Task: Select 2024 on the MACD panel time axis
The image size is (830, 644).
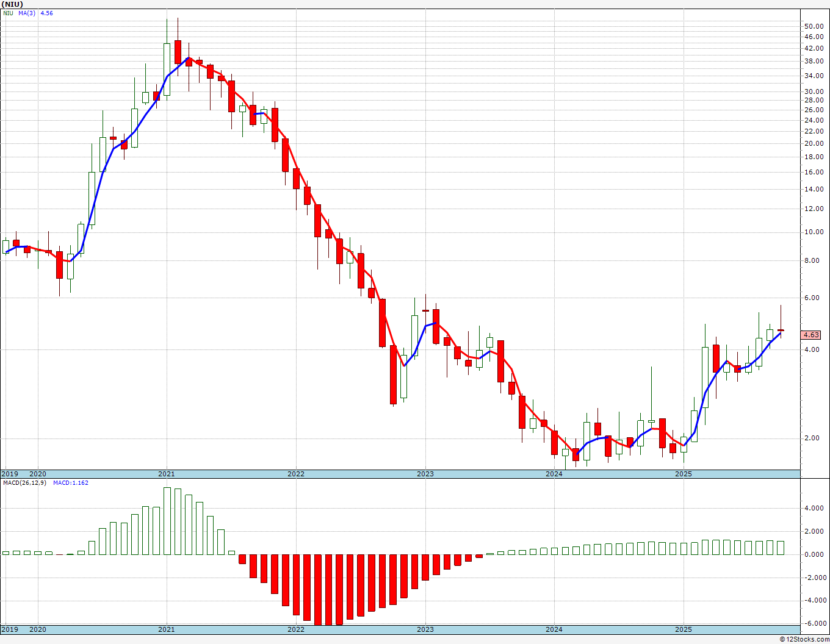Action: (x=554, y=629)
